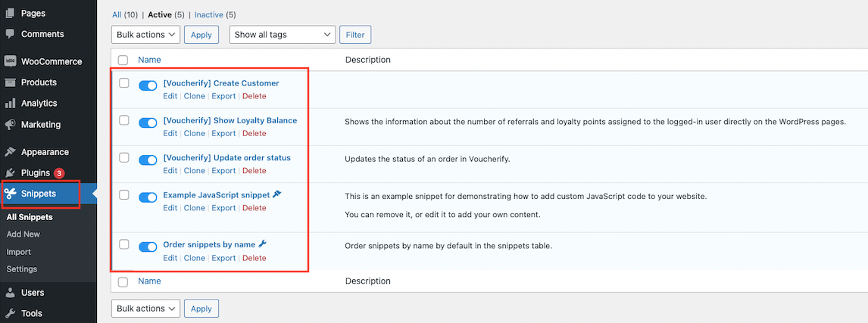
Task: Click the Marketing megaphone icon
Action: (10, 125)
